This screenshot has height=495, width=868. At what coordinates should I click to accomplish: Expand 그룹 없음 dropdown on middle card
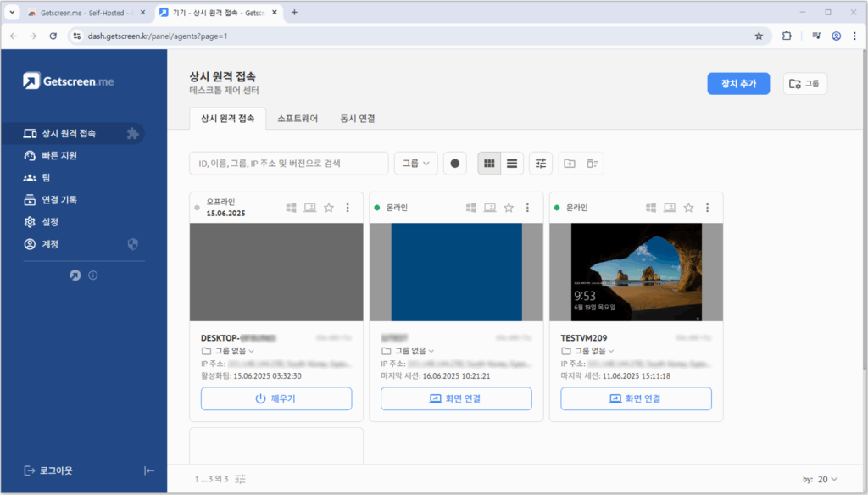pyautogui.click(x=408, y=351)
